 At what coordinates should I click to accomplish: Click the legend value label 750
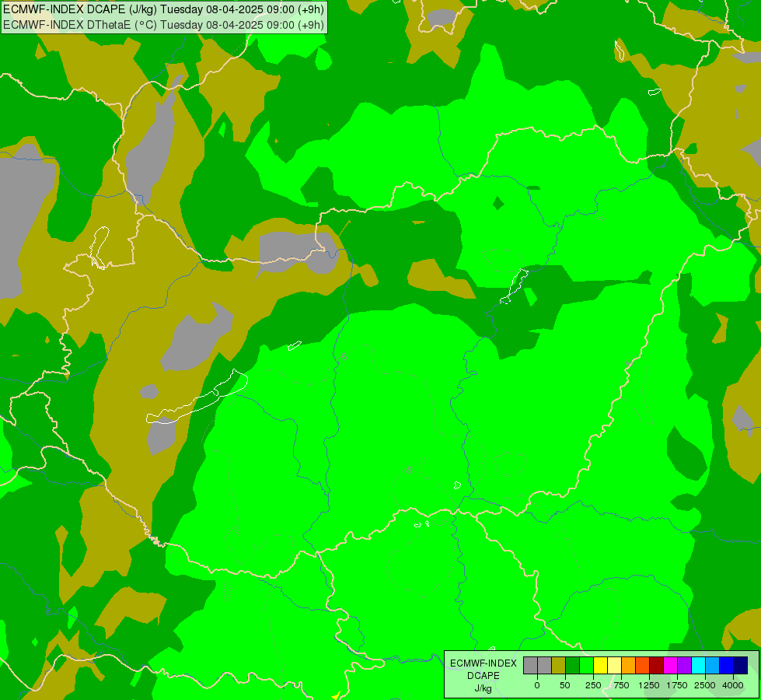click(621, 685)
